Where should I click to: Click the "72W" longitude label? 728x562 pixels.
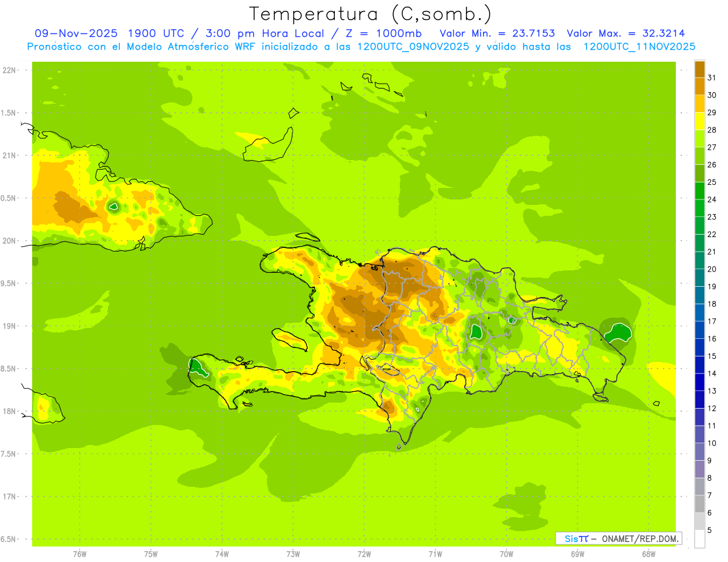(364, 554)
